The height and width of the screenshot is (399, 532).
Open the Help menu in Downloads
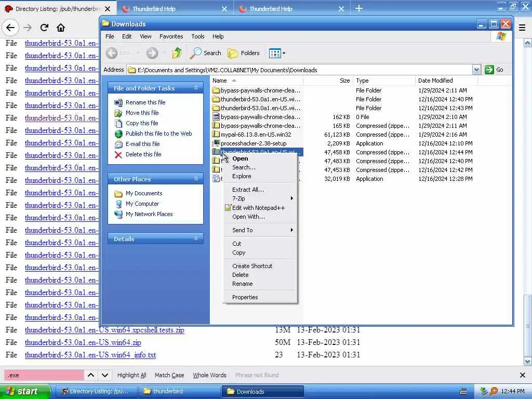(218, 36)
